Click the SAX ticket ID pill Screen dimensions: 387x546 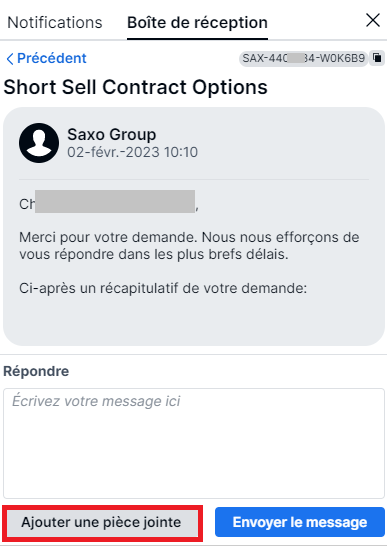(x=303, y=58)
